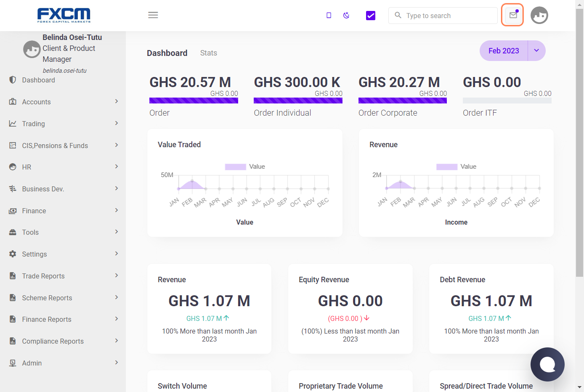Switch to the Stats tab

click(209, 53)
